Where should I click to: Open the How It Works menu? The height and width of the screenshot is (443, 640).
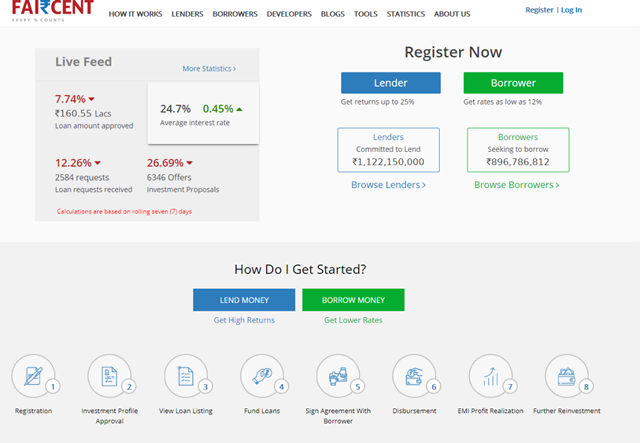pyautogui.click(x=135, y=14)
